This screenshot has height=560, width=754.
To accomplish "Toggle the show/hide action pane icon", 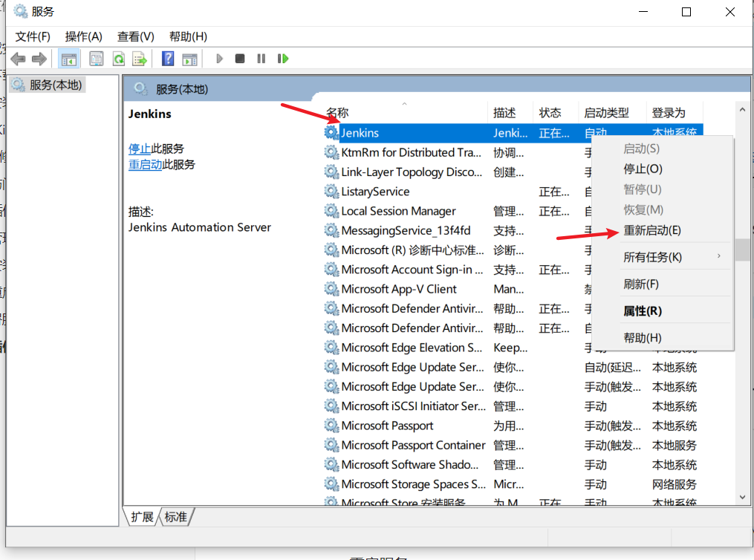I will point(190,59).
